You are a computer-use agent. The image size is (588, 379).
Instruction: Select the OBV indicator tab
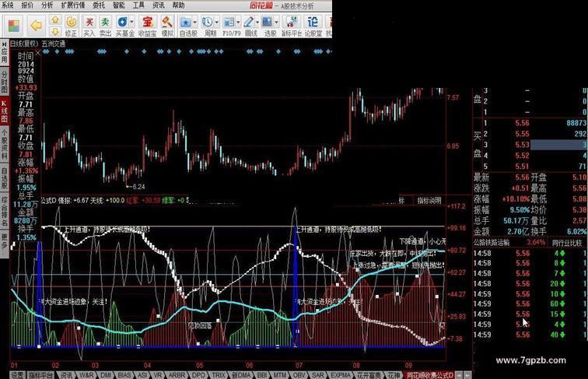point(299,375)
